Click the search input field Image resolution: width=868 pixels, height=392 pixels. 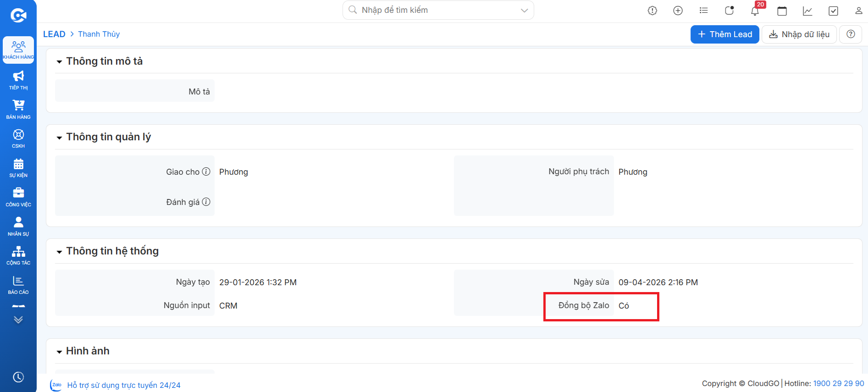pos(438,10)
